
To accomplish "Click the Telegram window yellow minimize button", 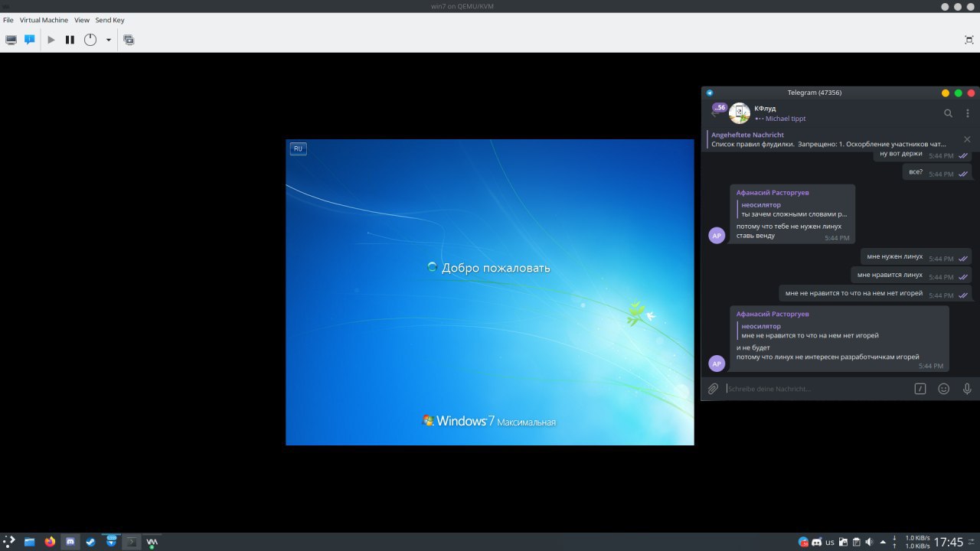I will [x=946, y=93].
